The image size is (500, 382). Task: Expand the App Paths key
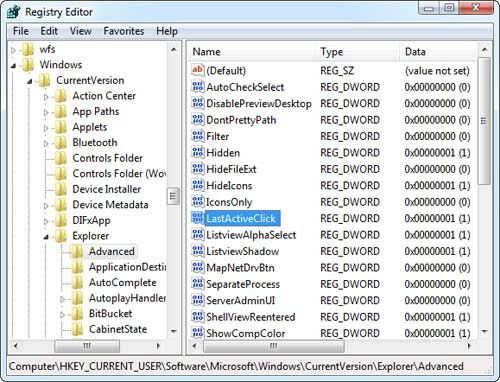pos(46,112)
